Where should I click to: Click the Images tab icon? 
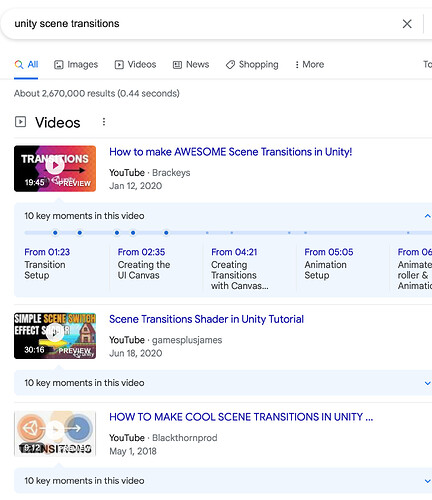(x=59, y=65)
